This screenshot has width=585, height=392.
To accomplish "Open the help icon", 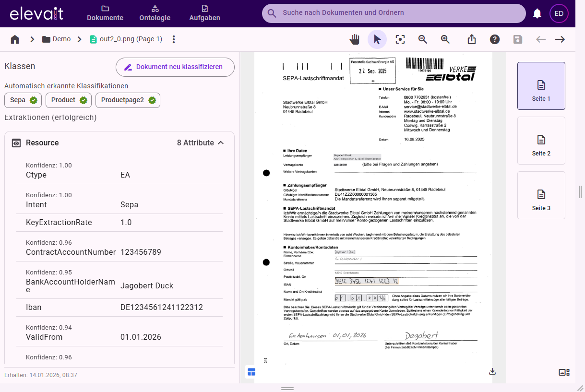I will tap(495, 39).
